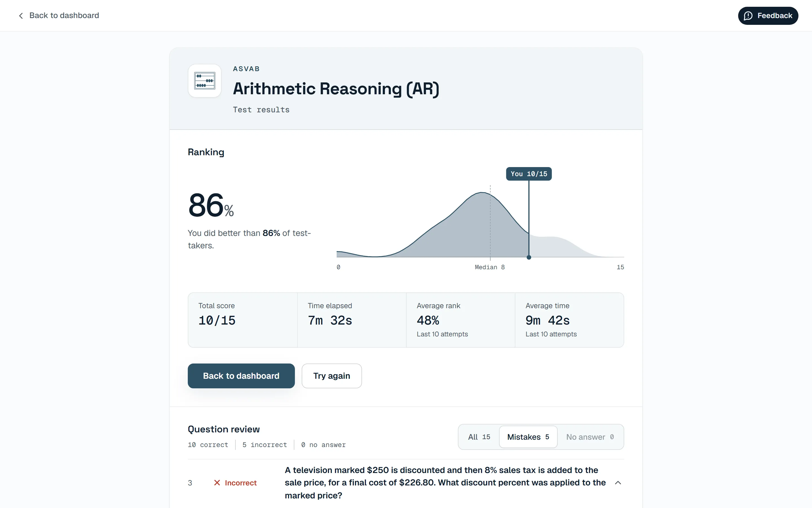
Task: Open the Feedback speech-bubble icon
Action: (x=748, y=16)
